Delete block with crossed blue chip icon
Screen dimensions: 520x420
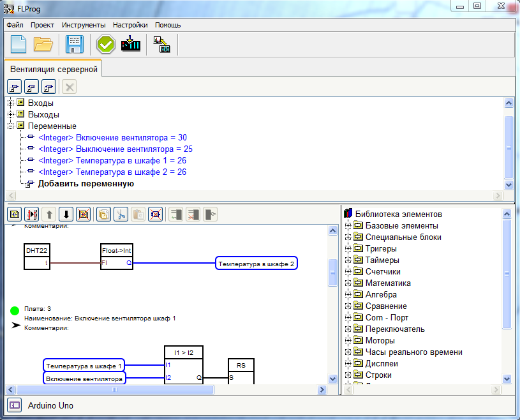[155, 214]
